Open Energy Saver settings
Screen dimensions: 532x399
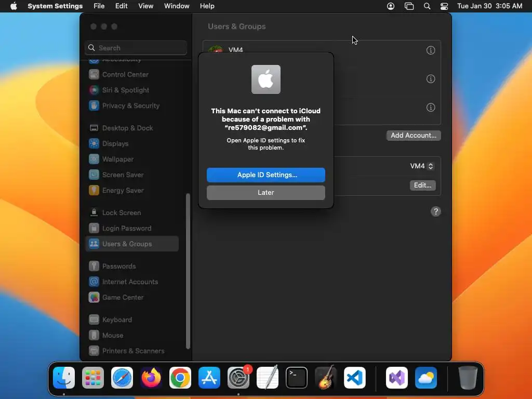click(132, 190)
